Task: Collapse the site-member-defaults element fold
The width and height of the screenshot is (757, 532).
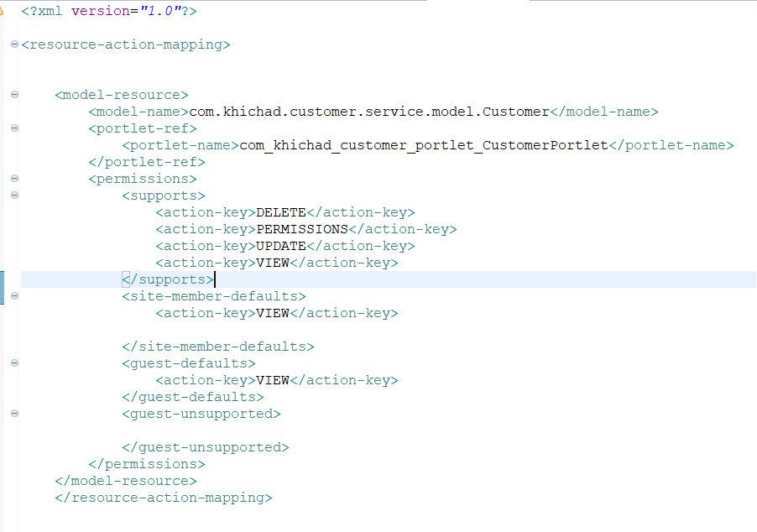Action: click(14, 296)
